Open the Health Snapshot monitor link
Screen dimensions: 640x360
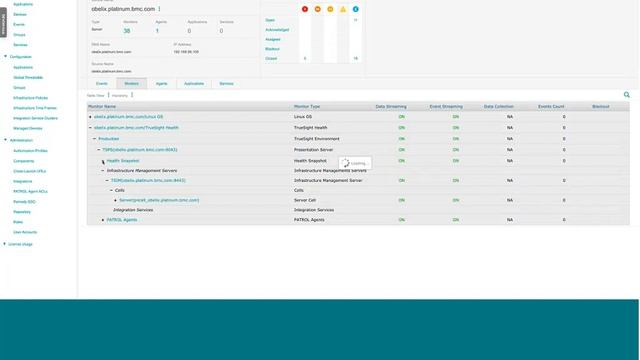click(123, 161)
